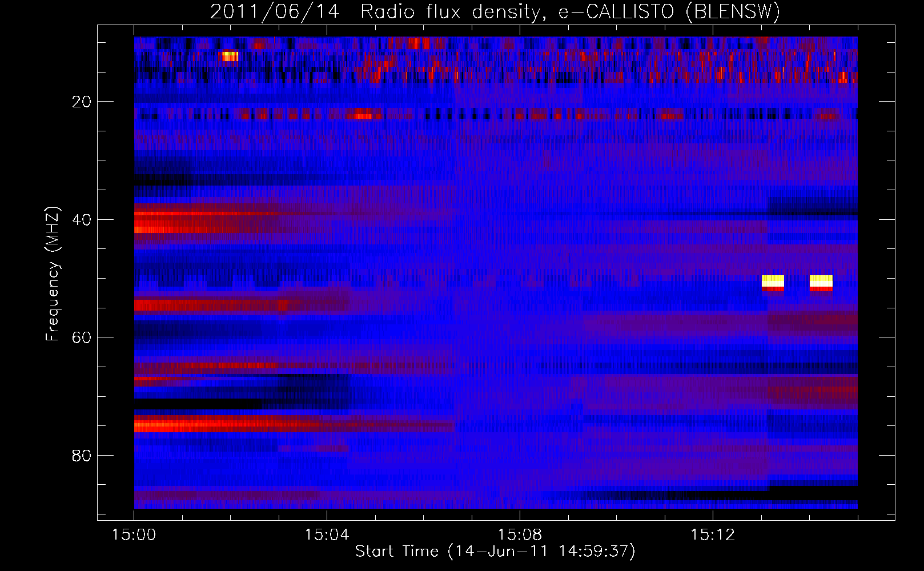Click the '15:00' time tick label
Viewport: 924px width, 571px height.
tap(134, 535)
